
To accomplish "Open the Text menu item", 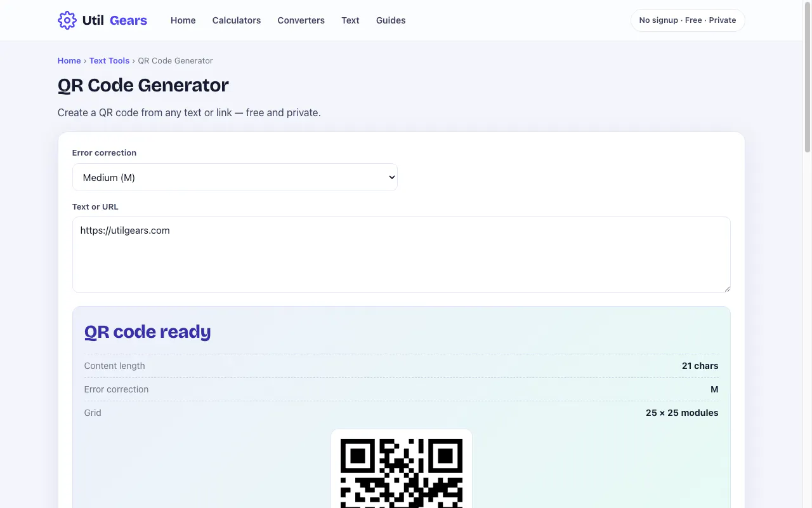I will (x=350, y=20).
